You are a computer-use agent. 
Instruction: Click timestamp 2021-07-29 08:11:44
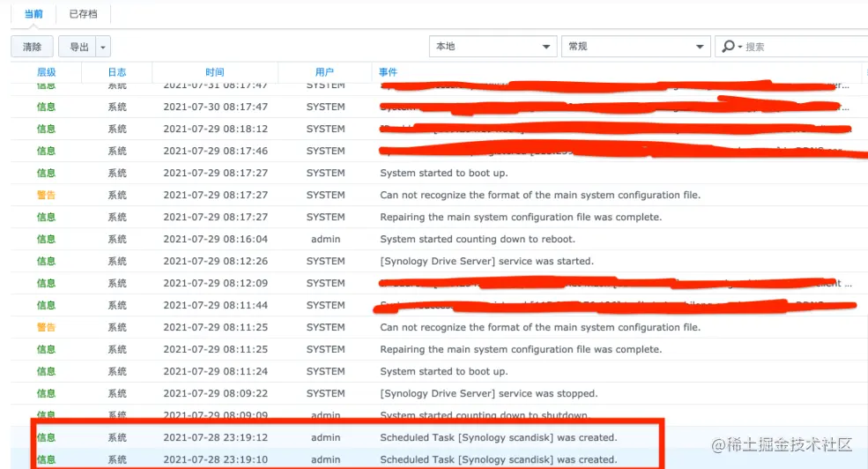pyautogui.click(x=215, y=305)
